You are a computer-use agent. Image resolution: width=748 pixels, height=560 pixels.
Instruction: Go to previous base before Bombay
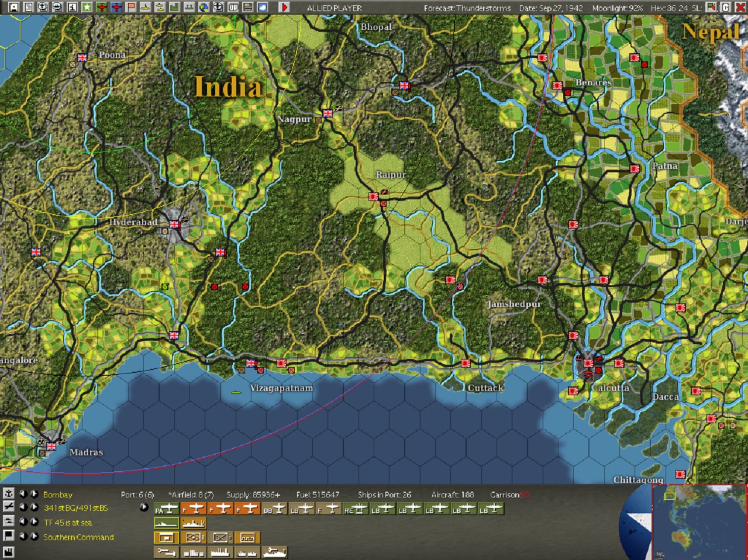(x=22, y=495)
